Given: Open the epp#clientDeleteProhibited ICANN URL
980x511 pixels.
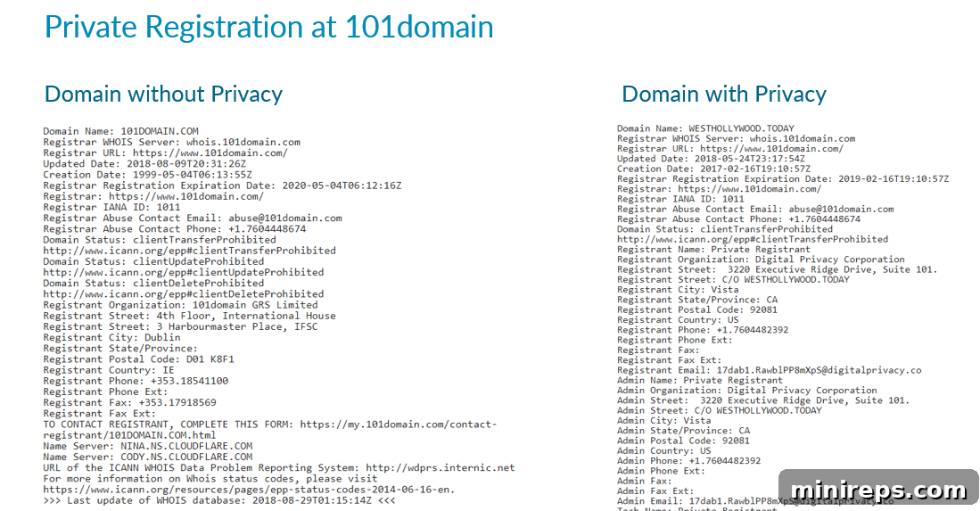Looking at the screenshot, I should click(x=183, y=294).
